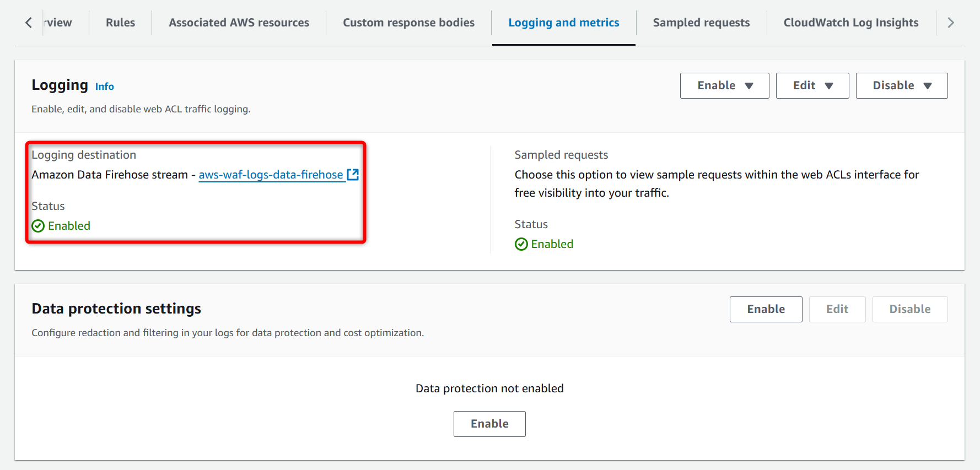980x470 pixels.
Task: Click the left tab scroll arrow
Action: 29,23
